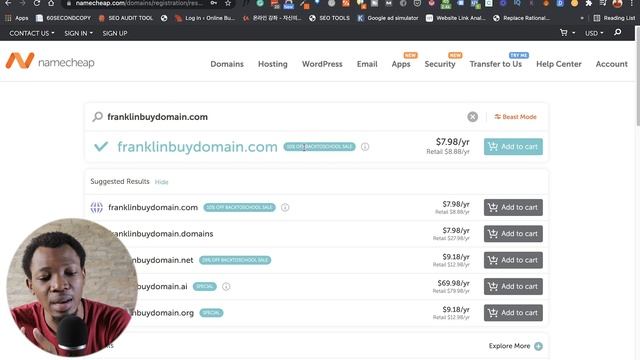The image size is (640, 360).
Task: Open the Help Center menu
Action: coord(559,64)
